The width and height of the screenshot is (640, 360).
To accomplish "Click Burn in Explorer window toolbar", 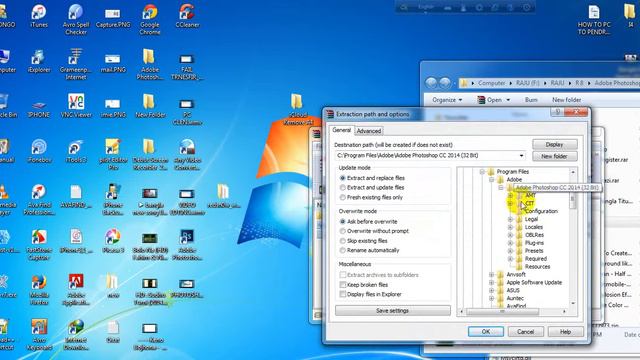I will click(x=531, y=100).
